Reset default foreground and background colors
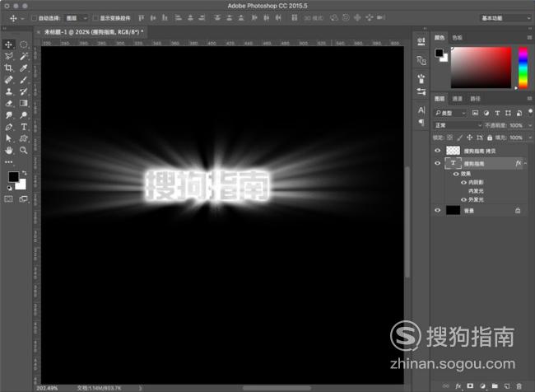The image size is (535, 392). (x=10, y=188)
